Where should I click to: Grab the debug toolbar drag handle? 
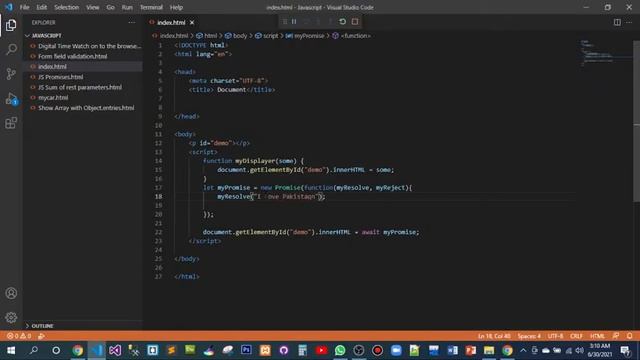285,22
